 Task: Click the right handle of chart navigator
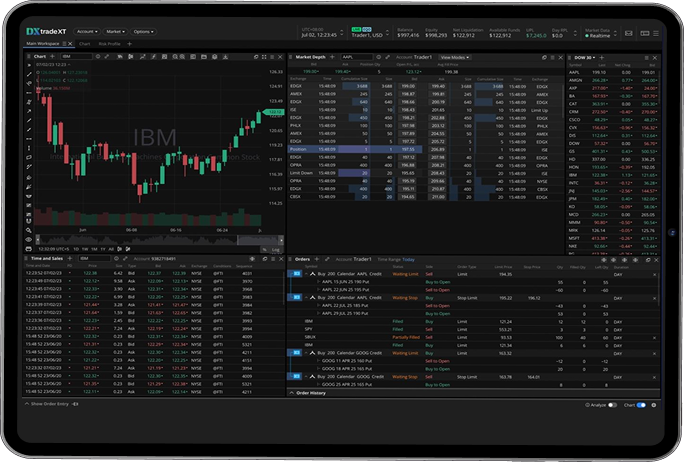[x=281, y=240]
